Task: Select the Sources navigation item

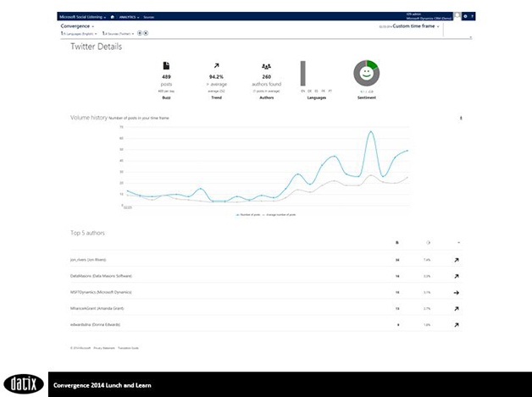Action: (148, 17)
